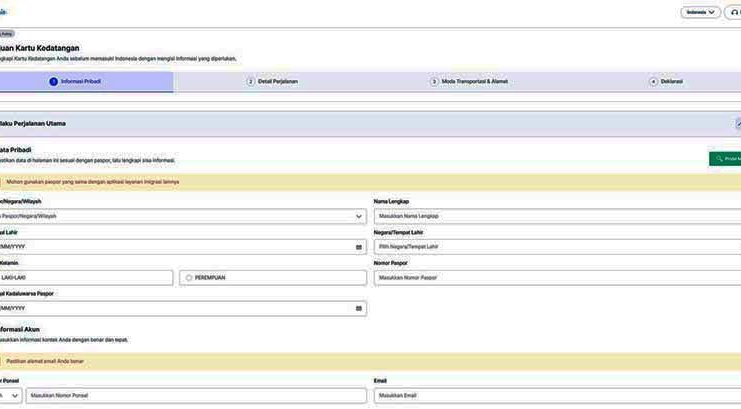The height and width of the screenshot is (409, 741).
Task: Click the Masukkan Nomor Ponsel field
Action: click(196, 396)
